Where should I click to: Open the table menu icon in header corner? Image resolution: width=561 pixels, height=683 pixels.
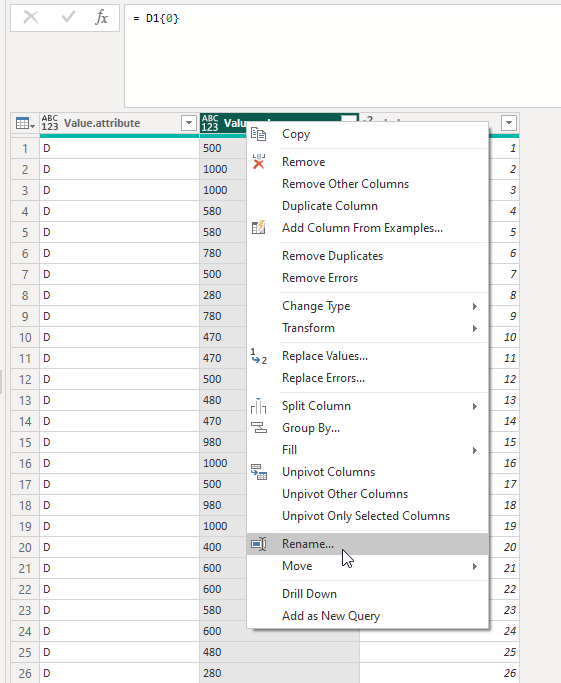(x=24, y=123)
